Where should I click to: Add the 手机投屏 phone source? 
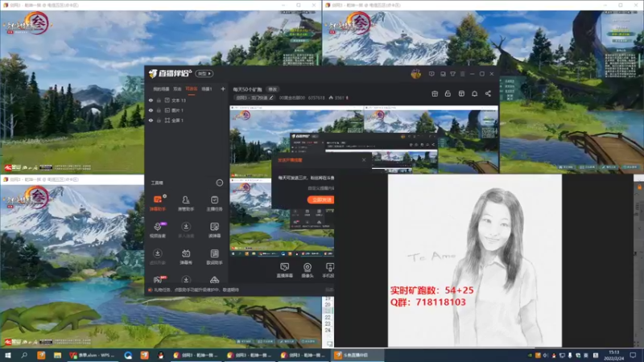click(328, 270)
